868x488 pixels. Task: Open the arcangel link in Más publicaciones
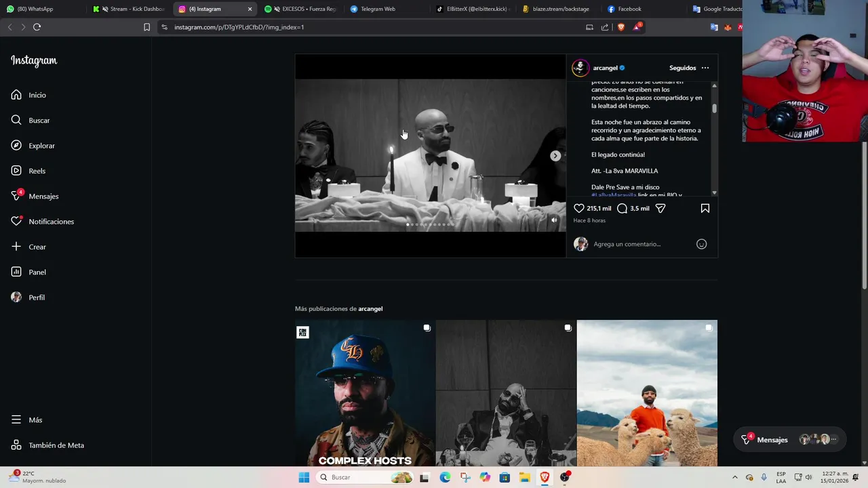[370, 309]
